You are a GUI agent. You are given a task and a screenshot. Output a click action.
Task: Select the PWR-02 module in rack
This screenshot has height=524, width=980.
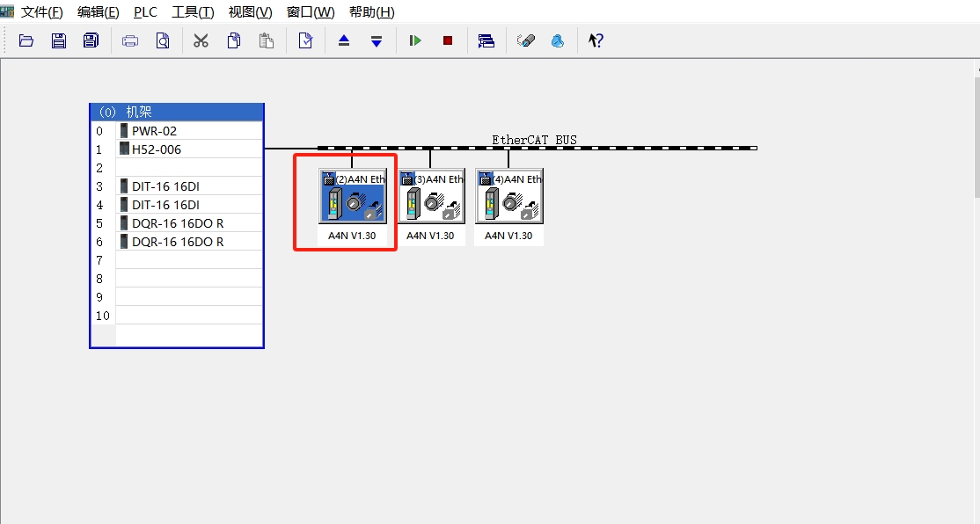pyautogui.click(x=154, y=131)
